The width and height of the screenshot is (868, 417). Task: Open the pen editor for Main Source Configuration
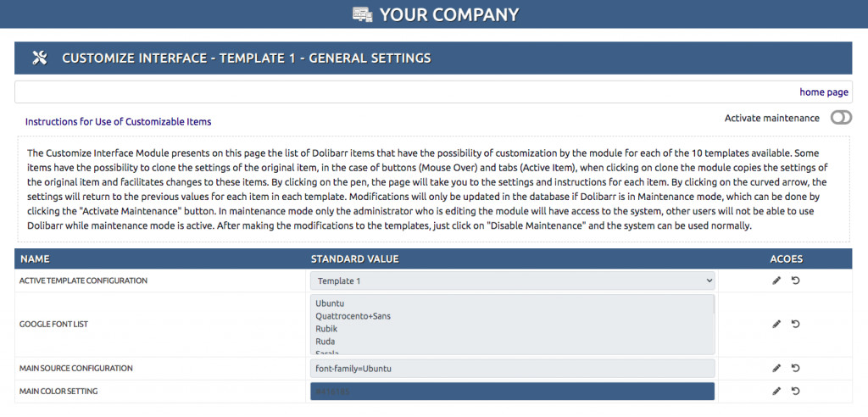pos(776,368)
